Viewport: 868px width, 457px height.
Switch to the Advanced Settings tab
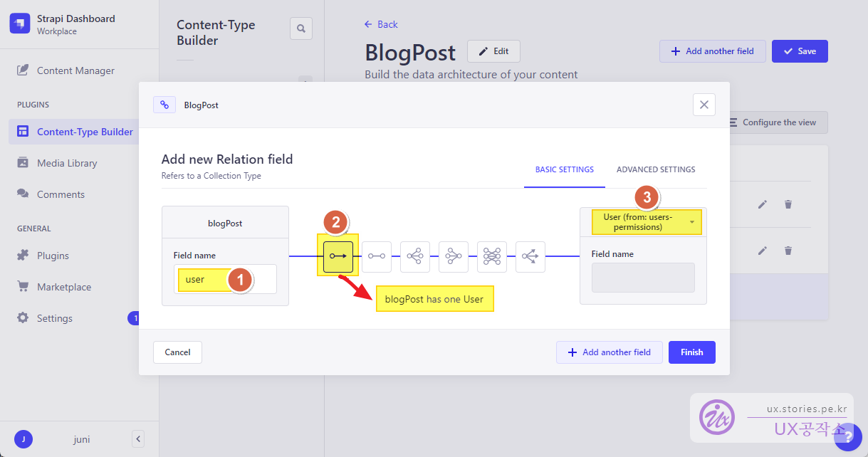[656, 169]
